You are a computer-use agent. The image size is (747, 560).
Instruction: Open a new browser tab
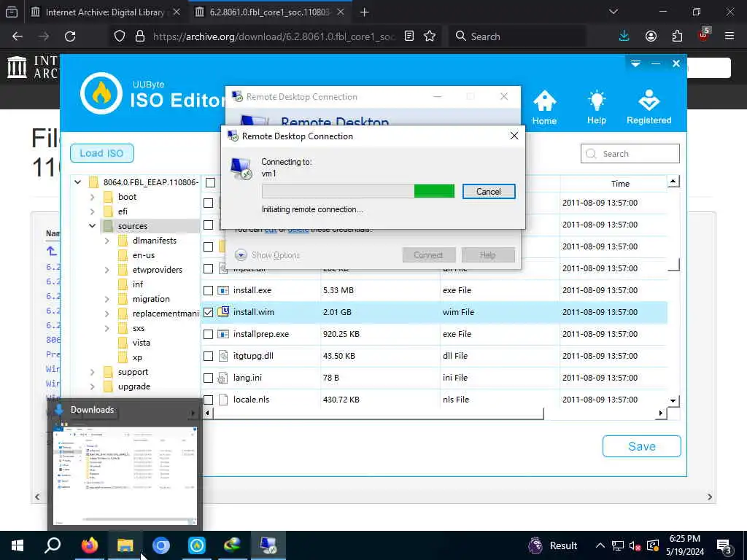pyautogui.click(x=365, y=12)
